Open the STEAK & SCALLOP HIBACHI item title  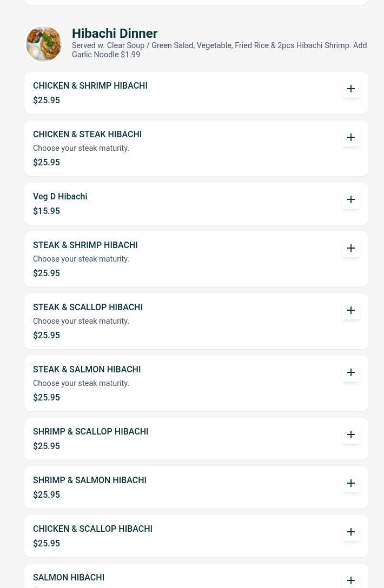click(88, 307)
